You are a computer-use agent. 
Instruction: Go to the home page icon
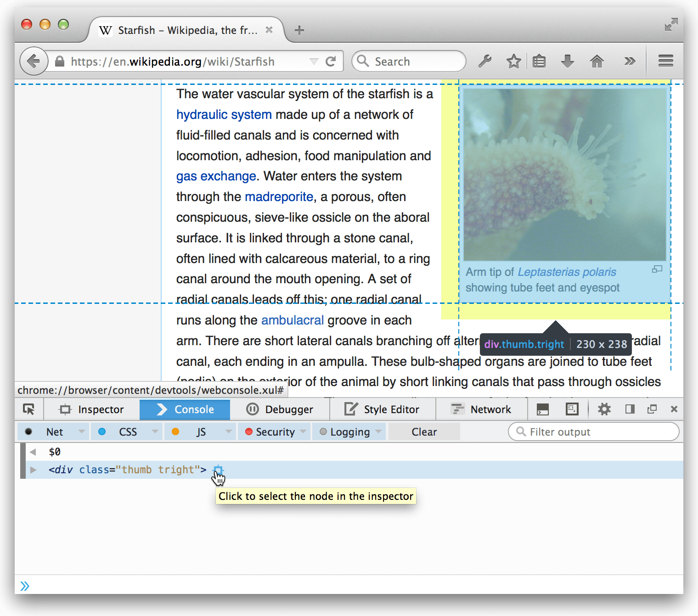(x=597, y=61)
